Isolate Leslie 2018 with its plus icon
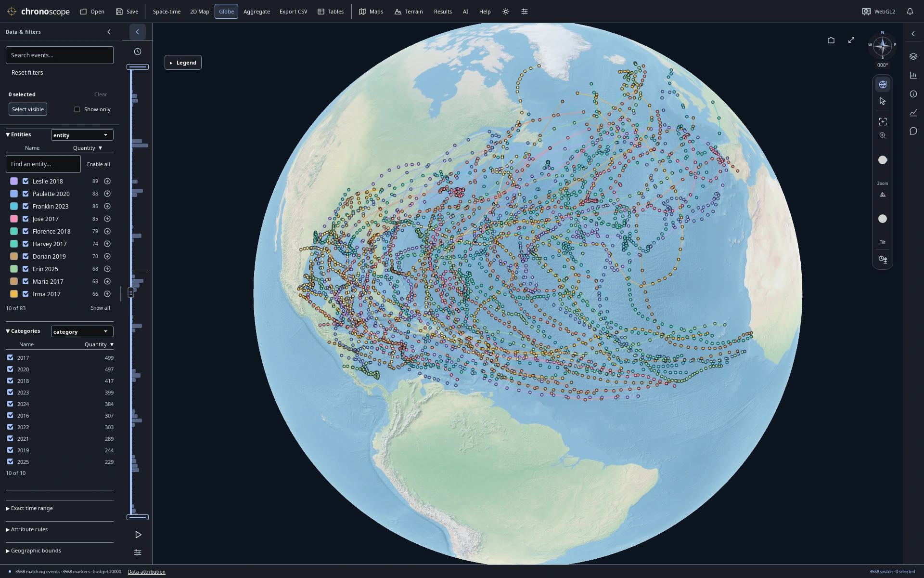 coord(107,181)
